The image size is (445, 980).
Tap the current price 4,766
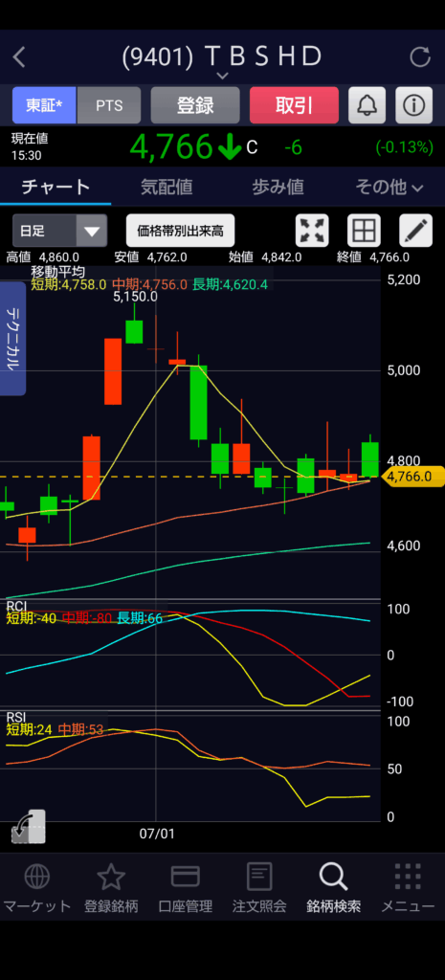[x=171, y=146]
